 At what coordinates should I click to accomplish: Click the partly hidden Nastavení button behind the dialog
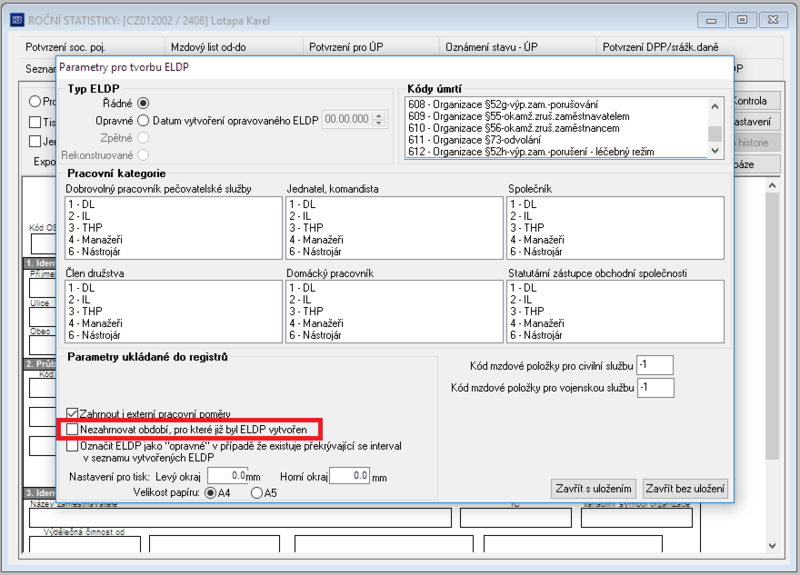click(x=758, y=122)
